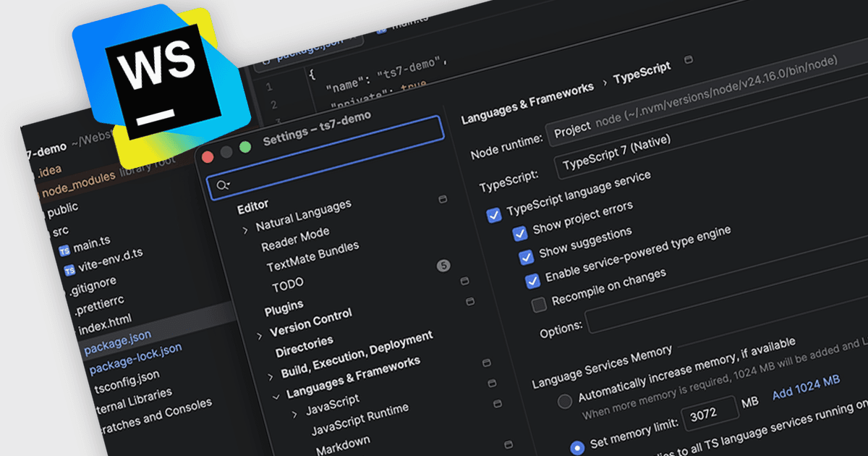868x456 pixels.
Task: Click line number 1 in editor gutter
Action: tap(268, 88)
